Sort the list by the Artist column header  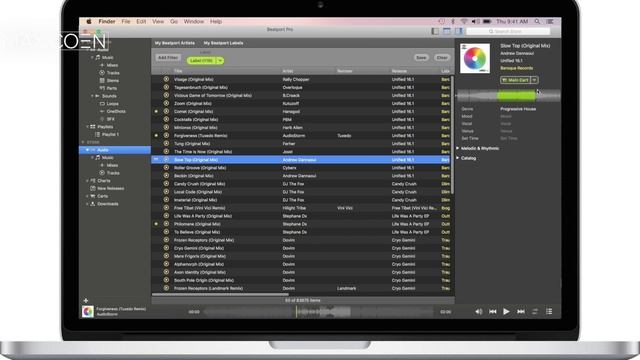[287, 71]
